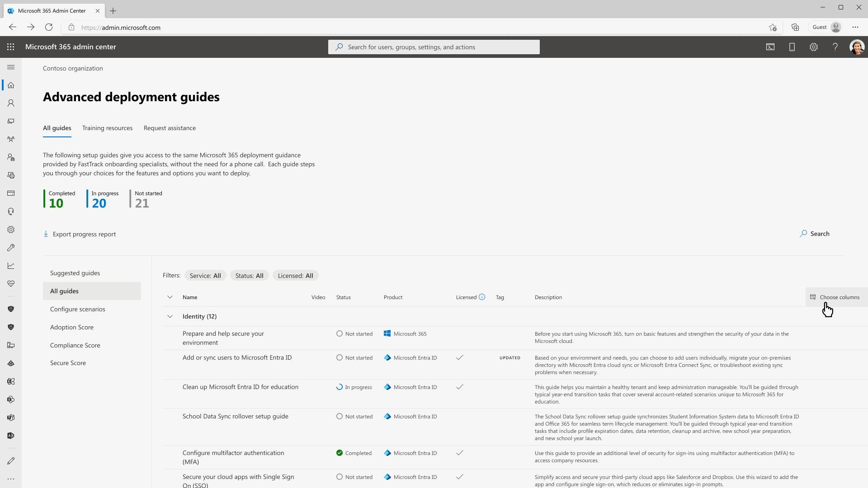The width and height of the screenshot is (868, 488).
Task: Switch to the Request assistance tab
Action: click(170, 128)
